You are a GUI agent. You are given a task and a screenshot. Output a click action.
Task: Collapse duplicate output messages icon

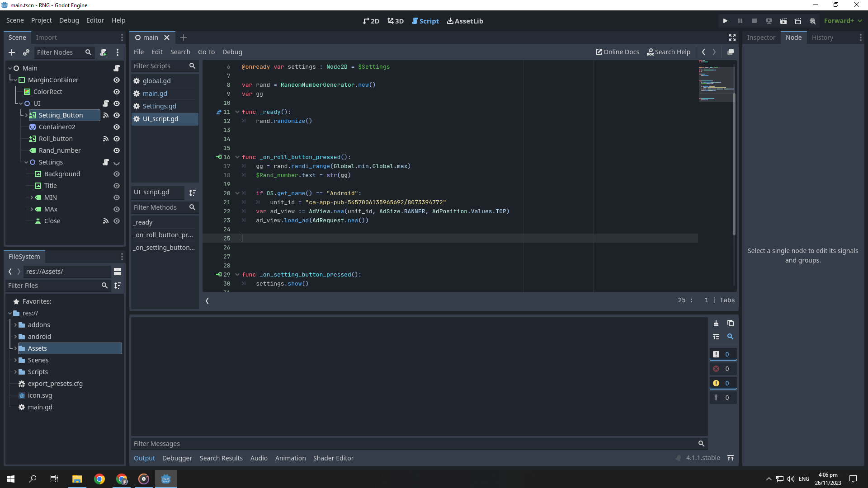(716, 337)
